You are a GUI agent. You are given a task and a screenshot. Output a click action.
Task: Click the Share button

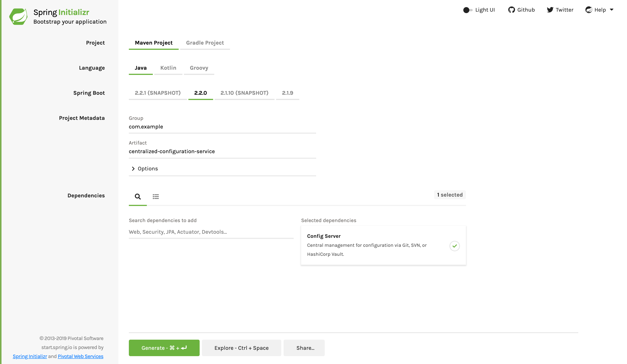(x=305, y=348)
